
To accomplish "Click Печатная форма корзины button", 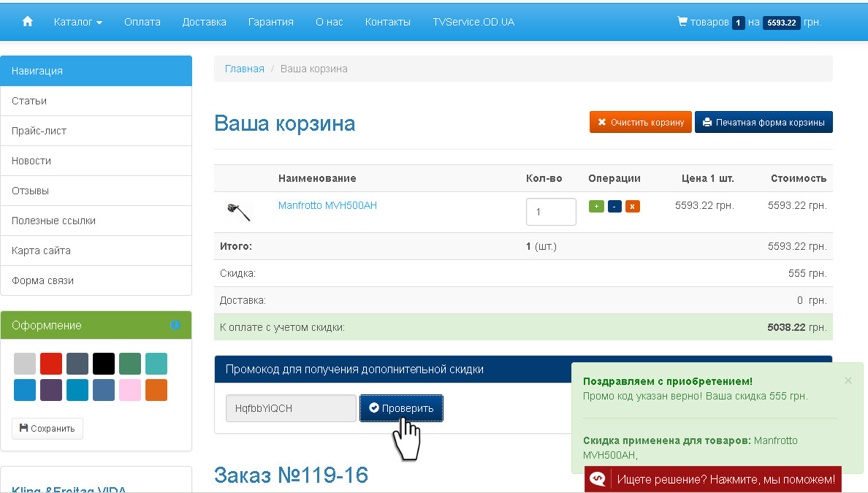I will 764,122.
